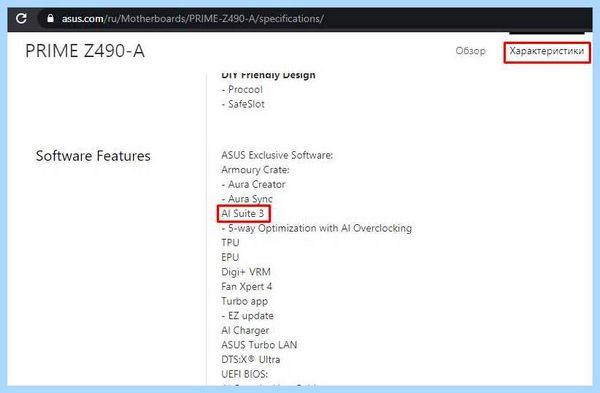
Task: Click the UEFI BIOS line
Action: tap(245, 374)
